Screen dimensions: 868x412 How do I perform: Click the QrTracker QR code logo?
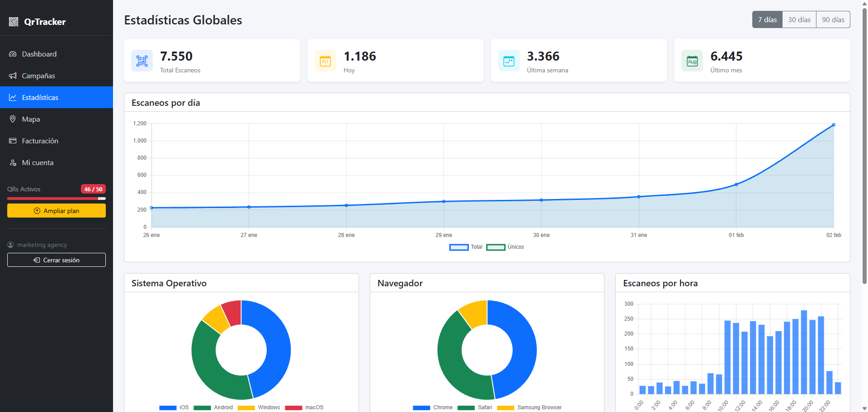[x=13, y=21]
